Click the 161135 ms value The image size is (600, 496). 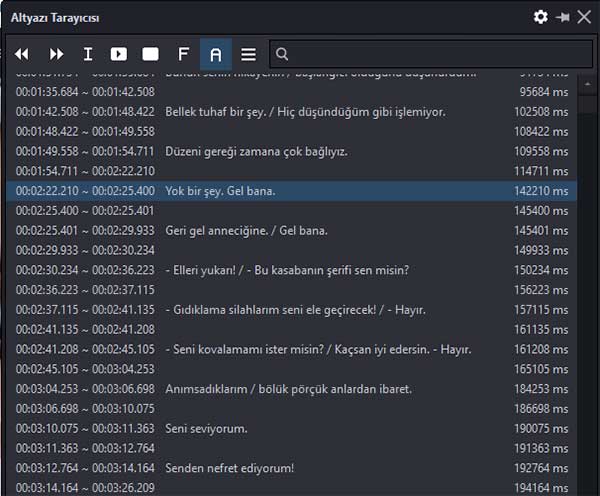point(541,330)
